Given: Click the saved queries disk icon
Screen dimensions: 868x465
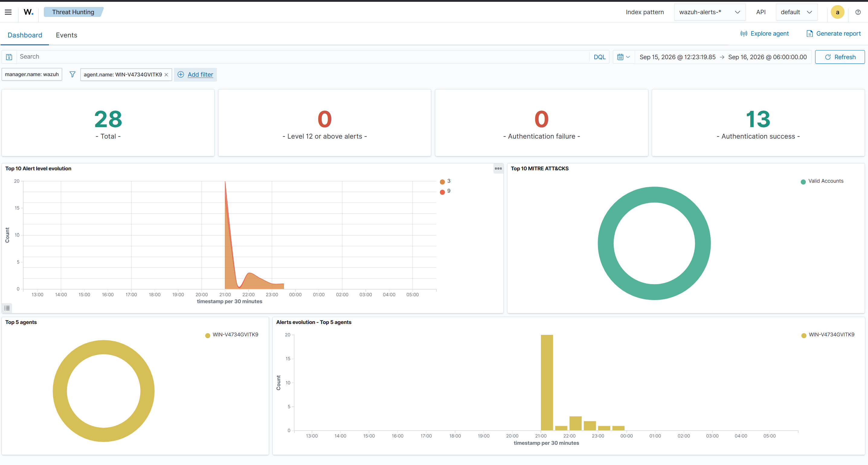Looking at the screenshot, I should (x=9, y=57).
